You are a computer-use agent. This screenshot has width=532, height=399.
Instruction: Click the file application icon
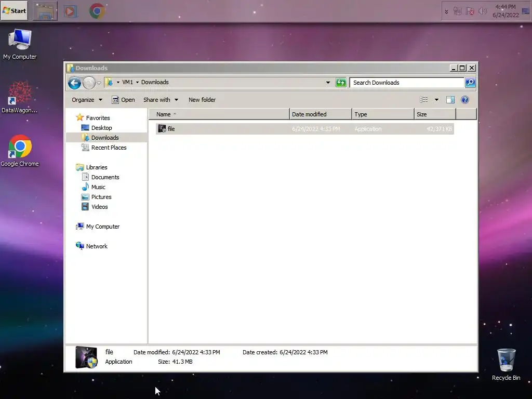pos(162,129)
